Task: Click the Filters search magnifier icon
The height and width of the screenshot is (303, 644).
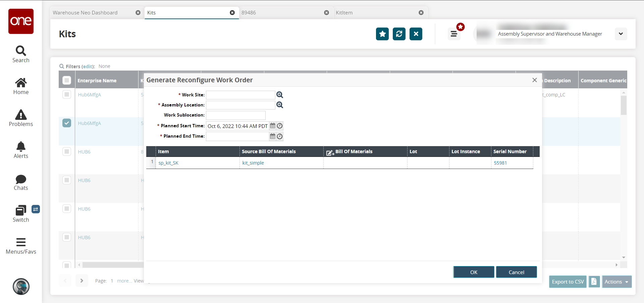Action: pyautogui.click(x=62, y=66)
